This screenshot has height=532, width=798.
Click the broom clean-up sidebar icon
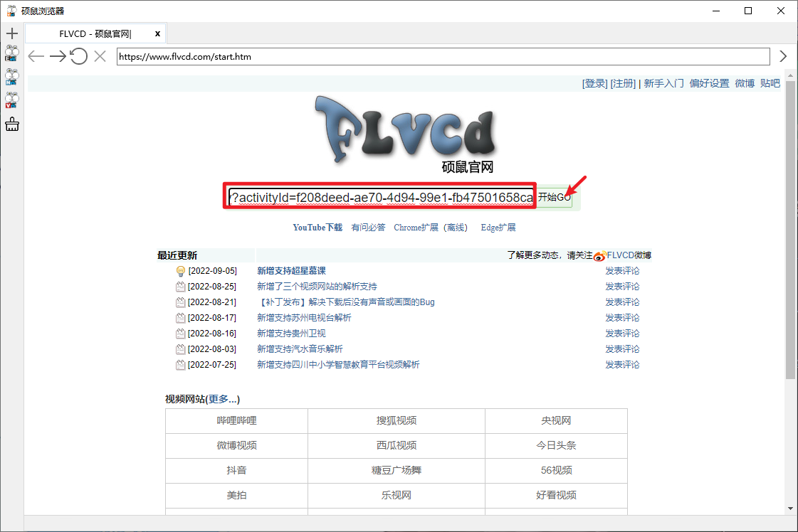(11, 124)
